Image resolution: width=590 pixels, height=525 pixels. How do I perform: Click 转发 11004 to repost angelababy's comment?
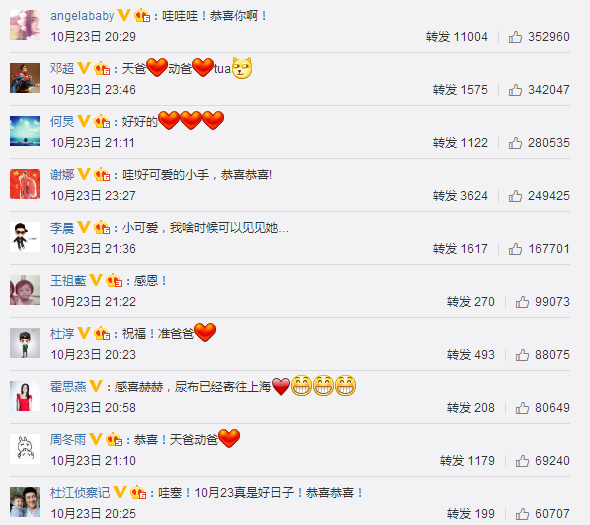(456, 37)
